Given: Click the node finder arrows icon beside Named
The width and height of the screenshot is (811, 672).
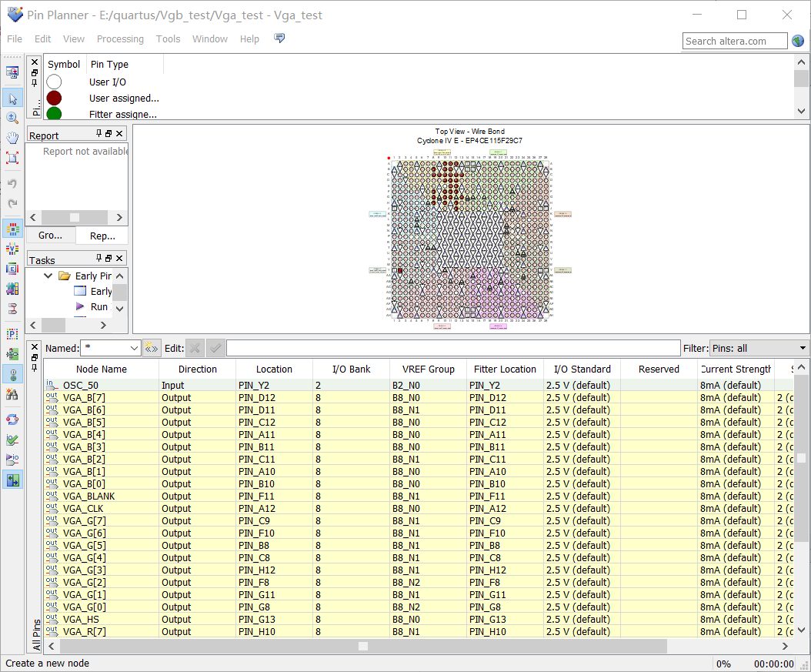Looking at the screenshot, I should [151, 348].
